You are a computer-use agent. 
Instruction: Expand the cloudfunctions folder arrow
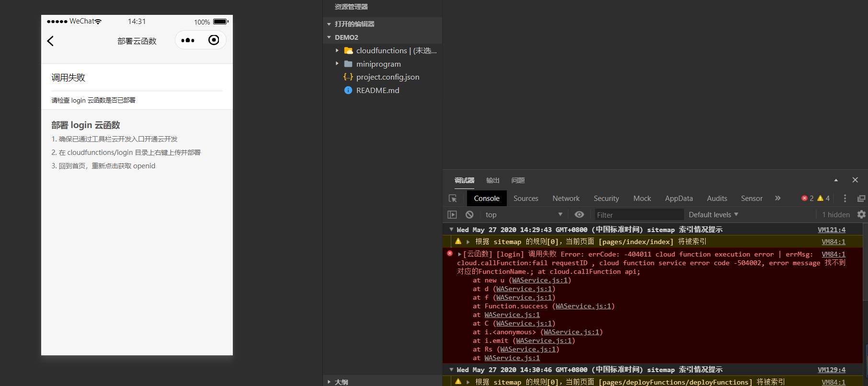337,50
